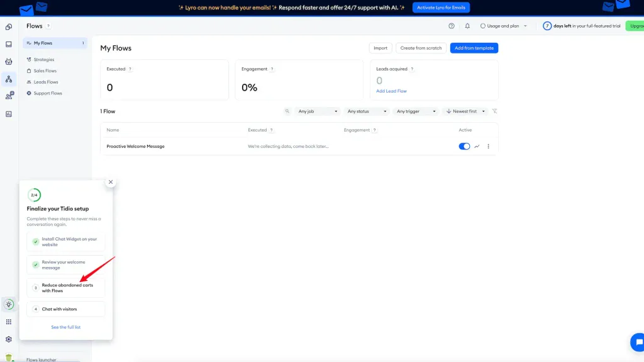
Task: Select My Flows in sidebar menu
Action: [x=55, y=43]
